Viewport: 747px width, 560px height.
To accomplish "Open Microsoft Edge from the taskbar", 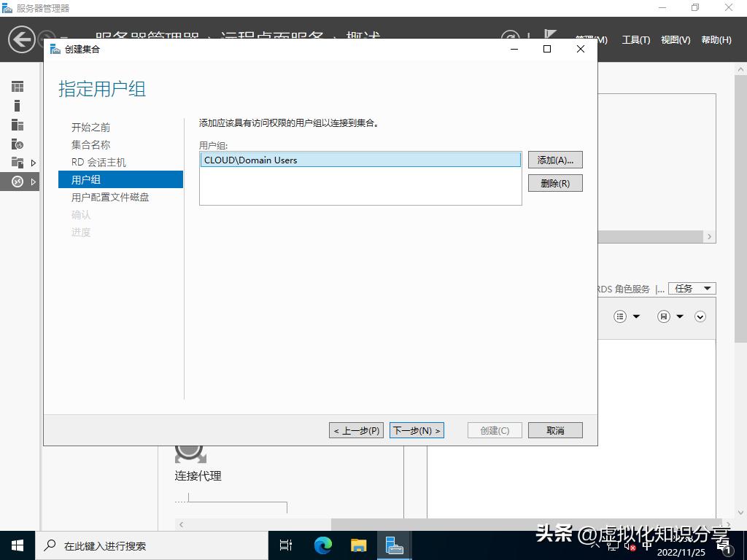I will (322, 545).
